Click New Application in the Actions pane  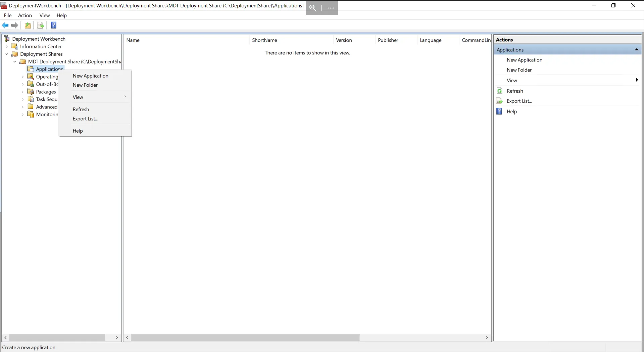pyautogui.click(x=525, y=60)
